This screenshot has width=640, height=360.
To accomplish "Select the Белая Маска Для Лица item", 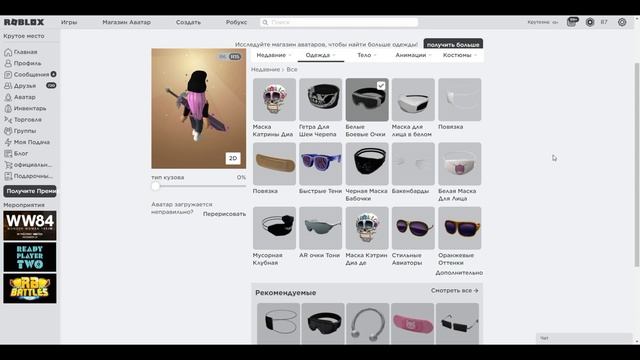I will (460, 164).
